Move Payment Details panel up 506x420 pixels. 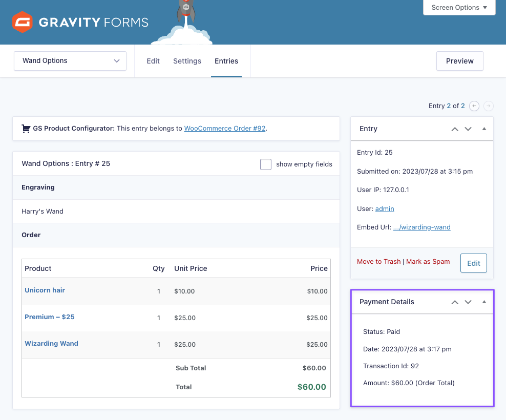coord(455,302)
